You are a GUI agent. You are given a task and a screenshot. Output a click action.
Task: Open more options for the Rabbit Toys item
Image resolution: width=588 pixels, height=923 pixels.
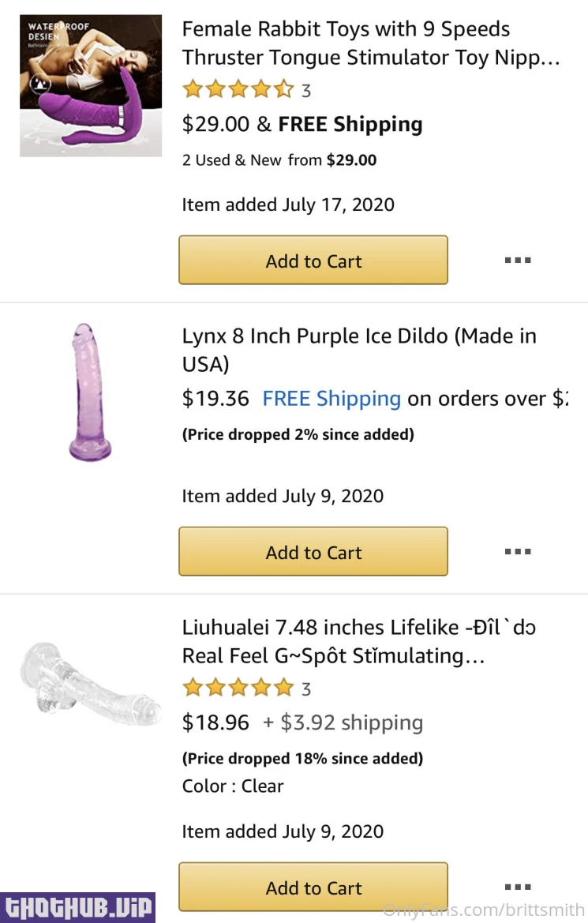click(518, 260)
